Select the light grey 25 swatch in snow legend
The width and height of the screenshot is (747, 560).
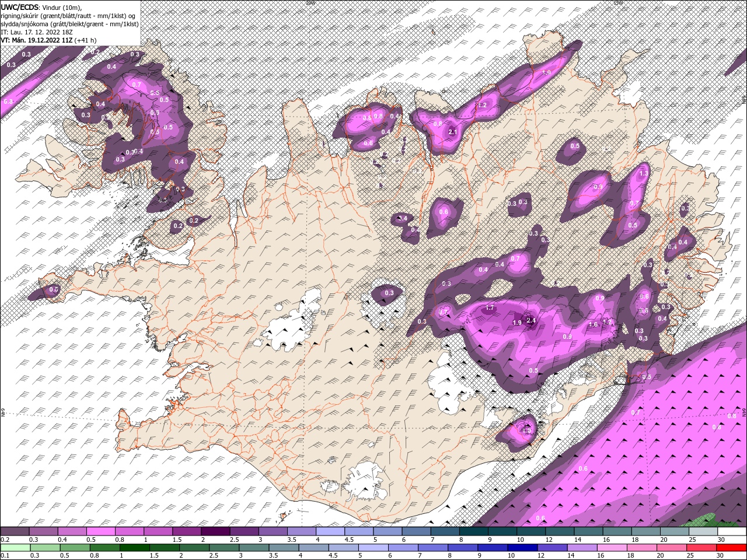(703, 531)
